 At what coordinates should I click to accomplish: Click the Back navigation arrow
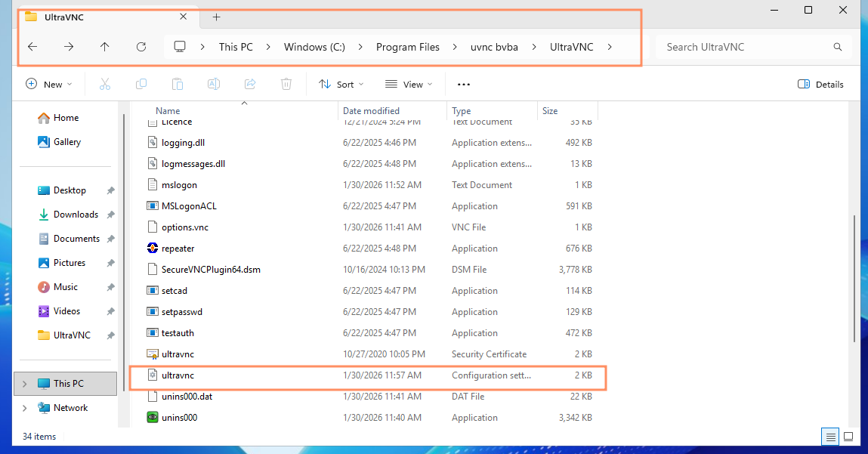coord(32,47)
